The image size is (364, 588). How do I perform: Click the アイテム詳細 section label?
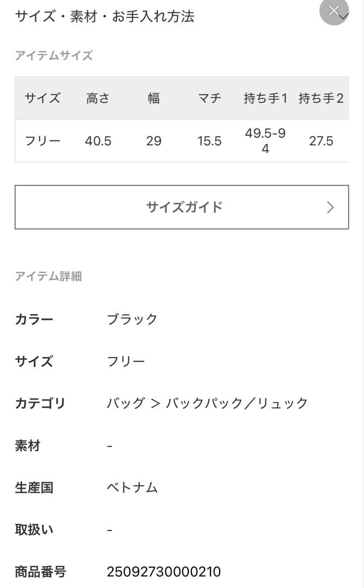click(50, 277)
